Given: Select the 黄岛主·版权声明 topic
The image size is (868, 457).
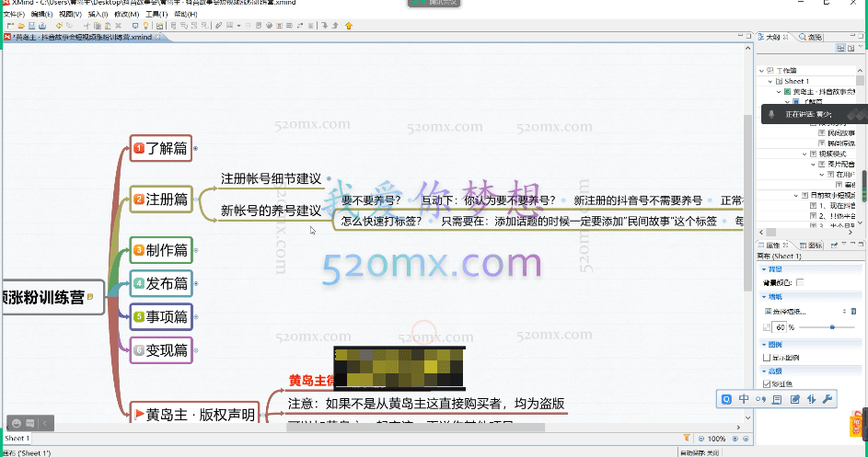Looking at the screenshot, I should (194, 414).
